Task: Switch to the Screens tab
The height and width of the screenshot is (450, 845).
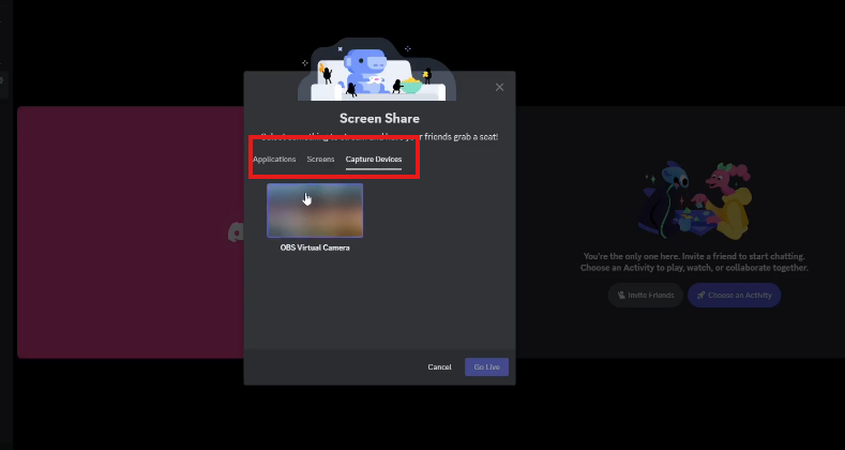Action: coord(321,159)
